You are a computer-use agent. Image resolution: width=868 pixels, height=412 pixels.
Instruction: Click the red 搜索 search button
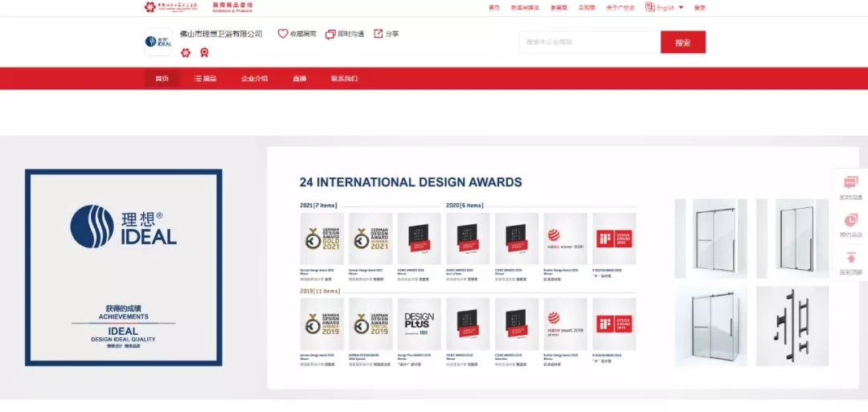click(682, 42)
